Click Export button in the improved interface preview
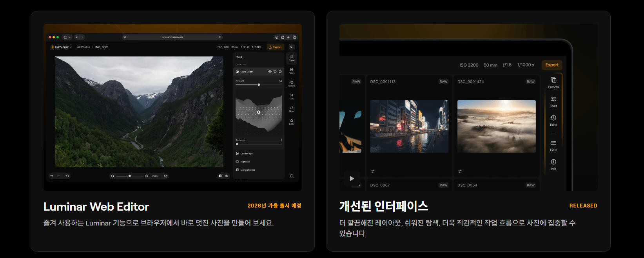The width and height of the screenshot is (644, 258). click(x=552, y=65)
